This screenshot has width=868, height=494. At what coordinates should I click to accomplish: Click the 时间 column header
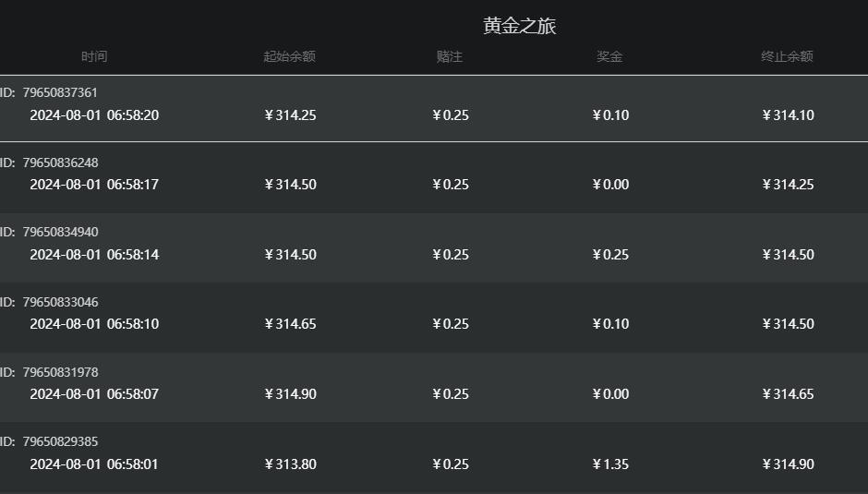tap(94, 56)
